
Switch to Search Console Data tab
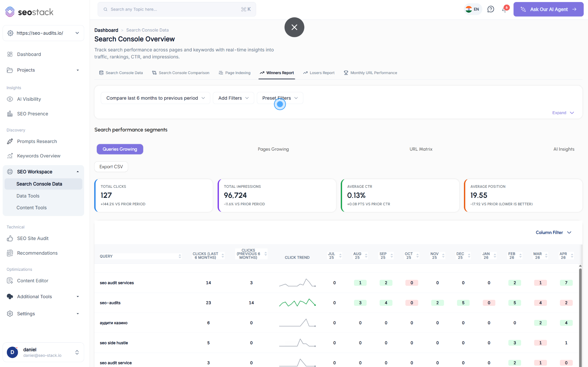[x=121, y=73]
